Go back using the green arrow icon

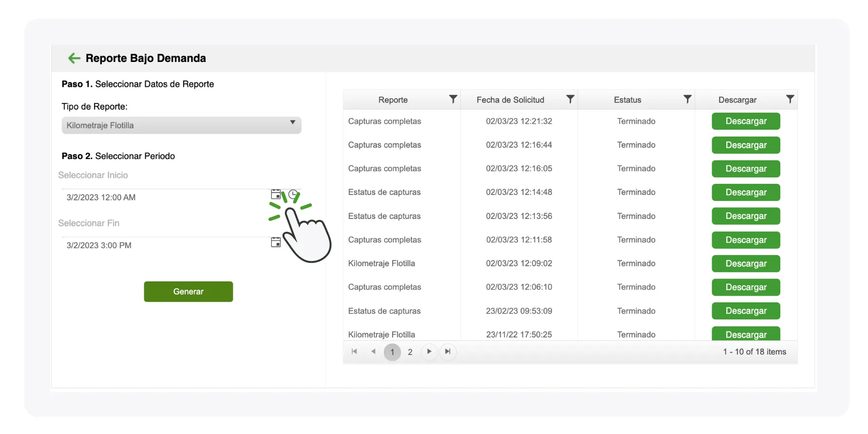click(x=74, y=58)
